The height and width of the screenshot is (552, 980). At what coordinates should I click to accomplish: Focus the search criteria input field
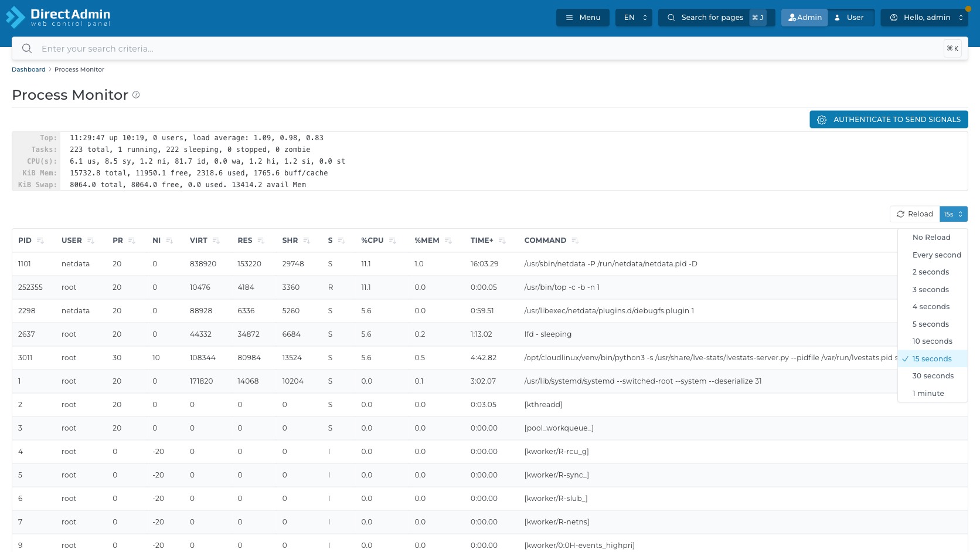click(489, 49)
